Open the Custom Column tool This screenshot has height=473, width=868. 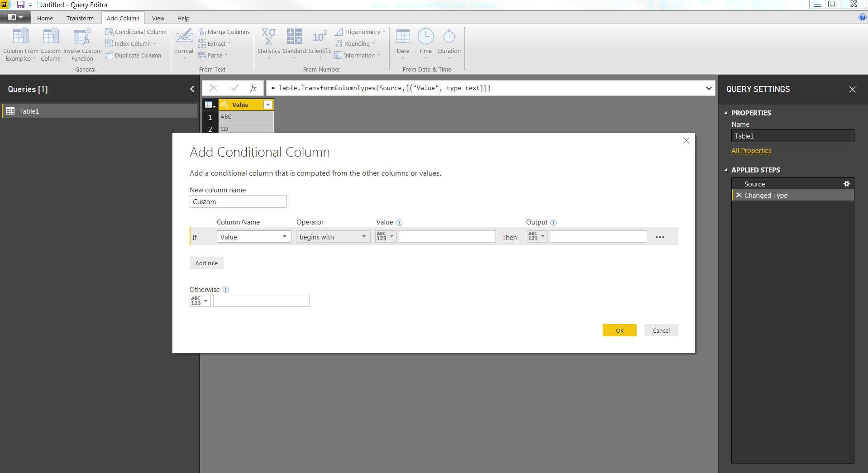click(x=51, y=44)
